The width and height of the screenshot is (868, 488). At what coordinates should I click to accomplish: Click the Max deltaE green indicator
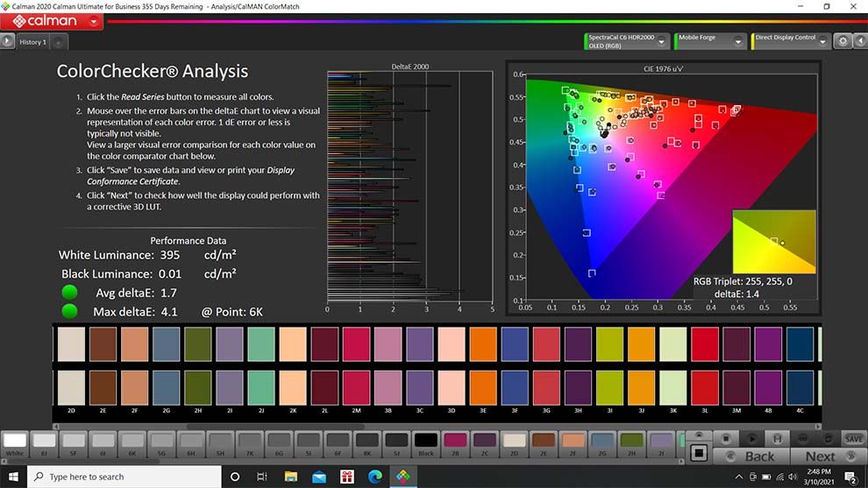pos(70,312)
